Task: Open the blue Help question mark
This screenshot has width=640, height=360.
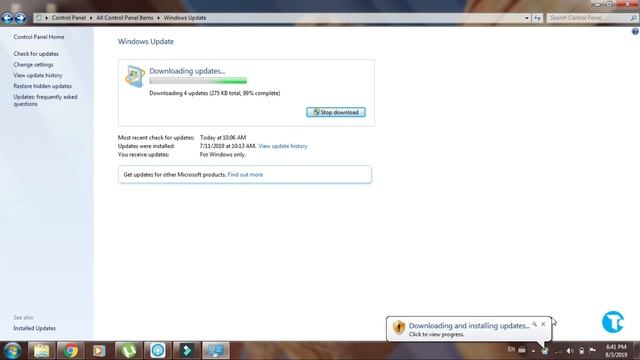Action: pyautogui.click(x=635, y=31)
